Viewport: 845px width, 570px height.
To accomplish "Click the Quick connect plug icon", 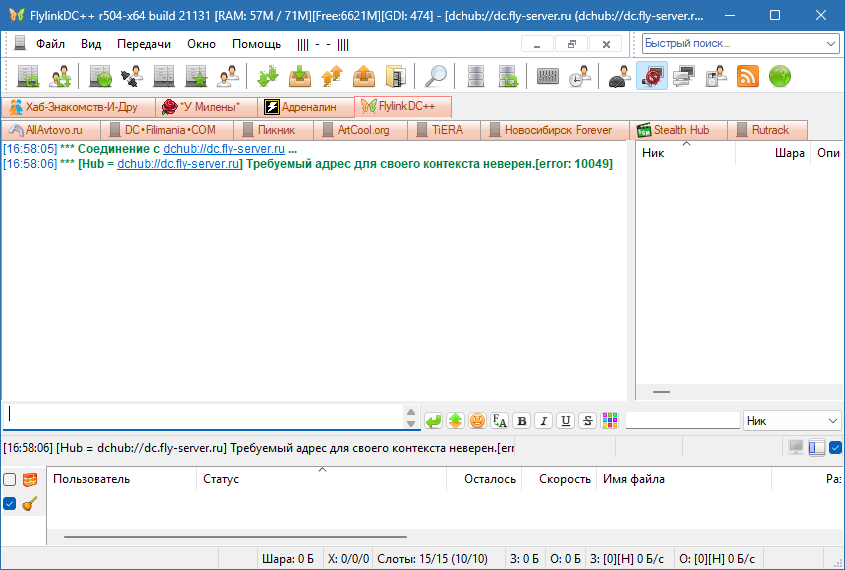I will [132, 76].
